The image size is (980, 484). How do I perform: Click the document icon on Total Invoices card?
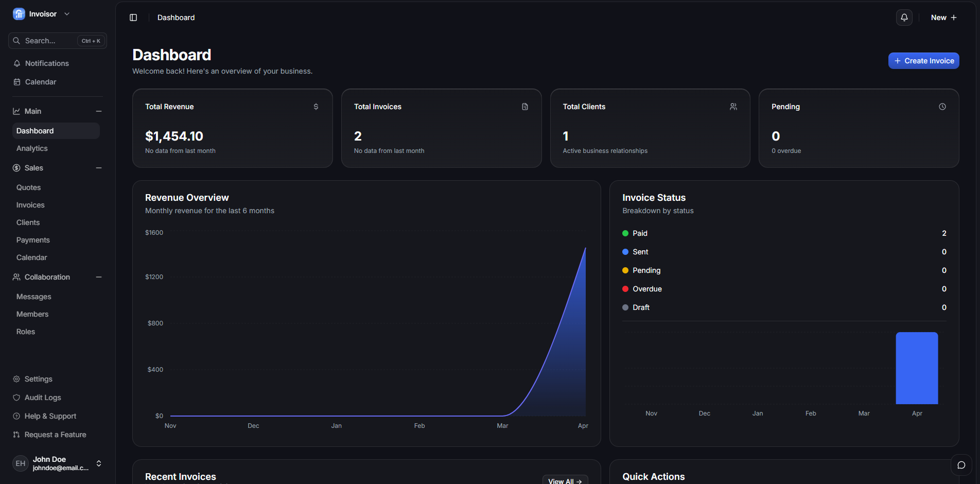pyautogui.click(x=525, y=107)
